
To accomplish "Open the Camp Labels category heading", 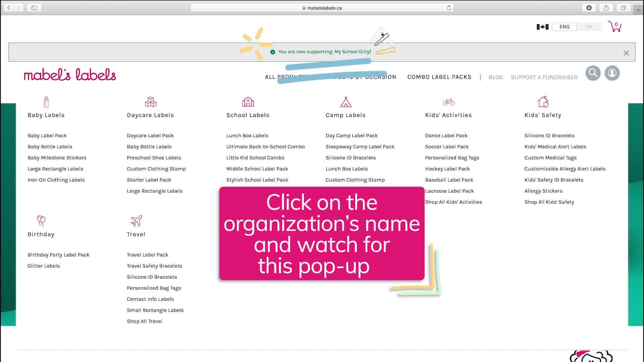I will click(x=345, y=115).
